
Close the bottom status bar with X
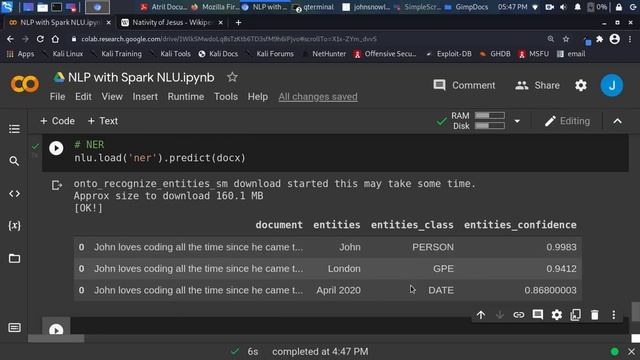631,351
